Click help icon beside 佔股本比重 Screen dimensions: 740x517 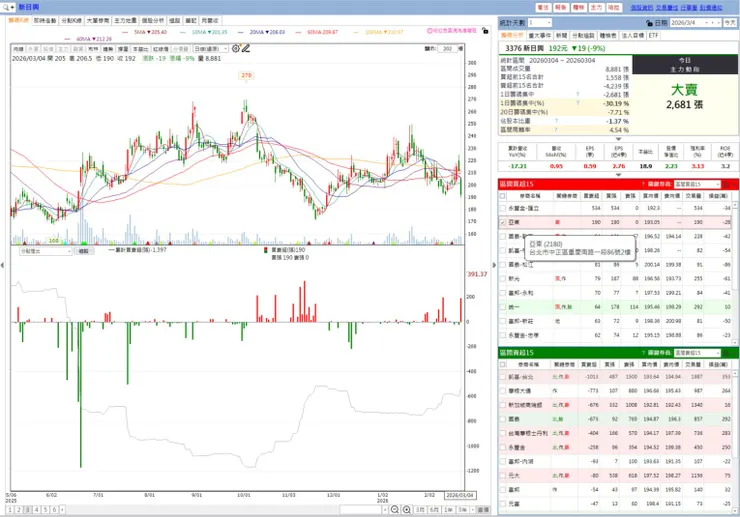pyautogui.click(x=556, y=121)
